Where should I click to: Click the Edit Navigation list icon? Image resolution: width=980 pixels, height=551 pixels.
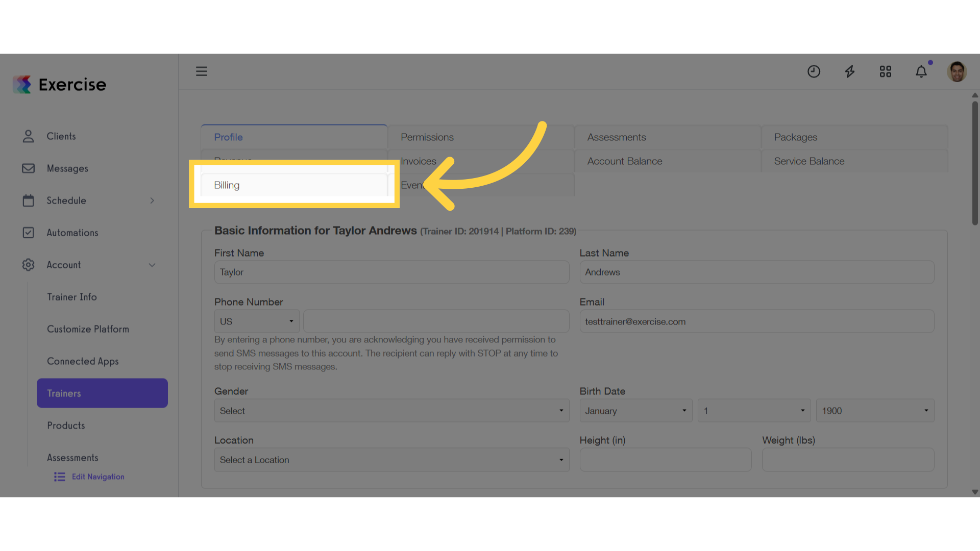coord(60,477)
